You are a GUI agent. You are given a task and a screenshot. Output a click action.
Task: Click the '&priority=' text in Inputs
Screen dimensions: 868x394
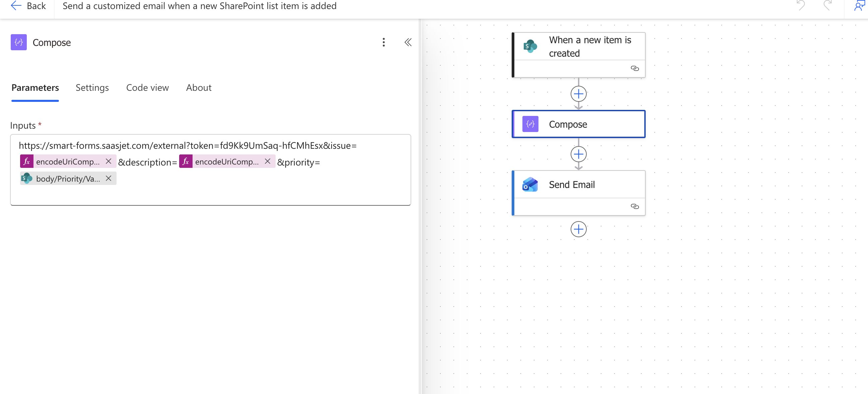[x=298, y=162]
